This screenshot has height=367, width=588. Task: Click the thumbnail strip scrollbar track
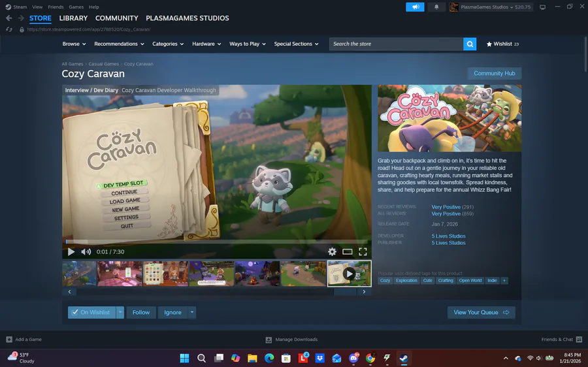[216, 292]
